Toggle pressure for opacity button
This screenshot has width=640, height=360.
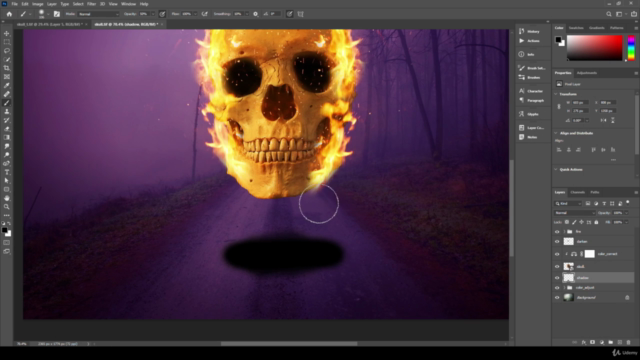point(162,14)
